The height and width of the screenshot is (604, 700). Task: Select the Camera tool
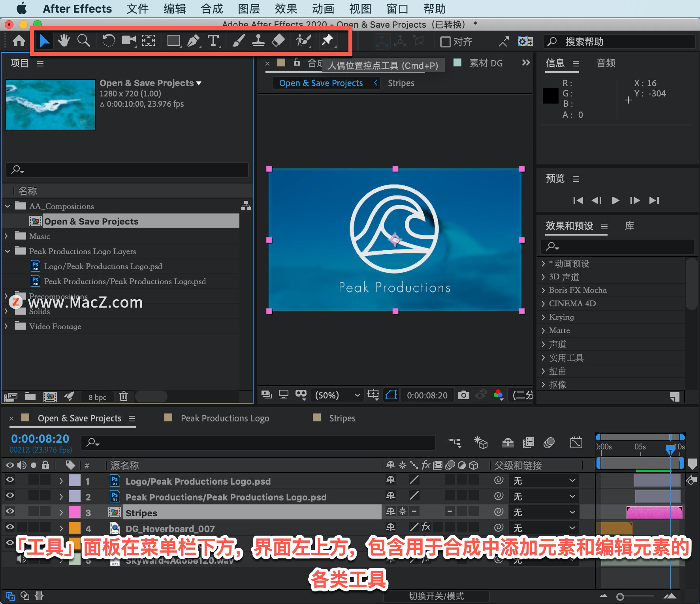click(128, 41)
